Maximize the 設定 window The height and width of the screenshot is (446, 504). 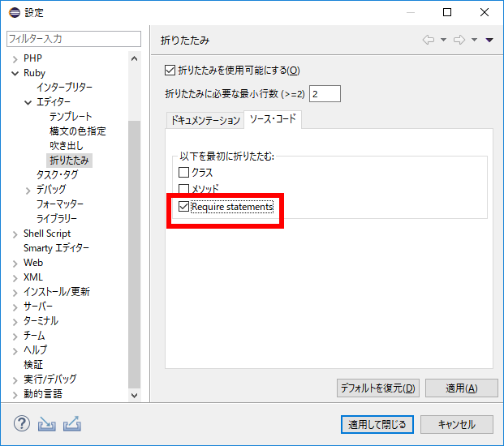[x=447, y=12]
